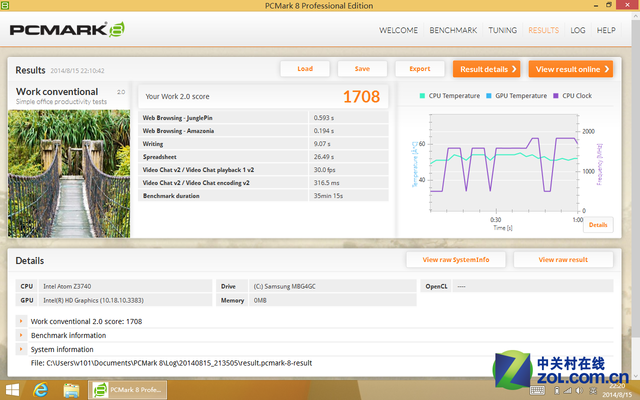Select the Web Browsing - Amazonia row
Screen dimensions: 640x400
263,131
